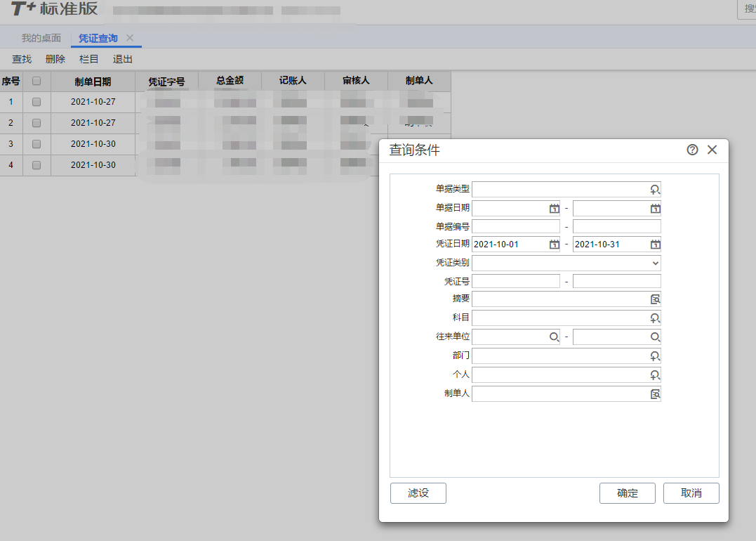Open lookup icon in 部门 field
This screenshot has width=756, height=541.
click(655, 356)
